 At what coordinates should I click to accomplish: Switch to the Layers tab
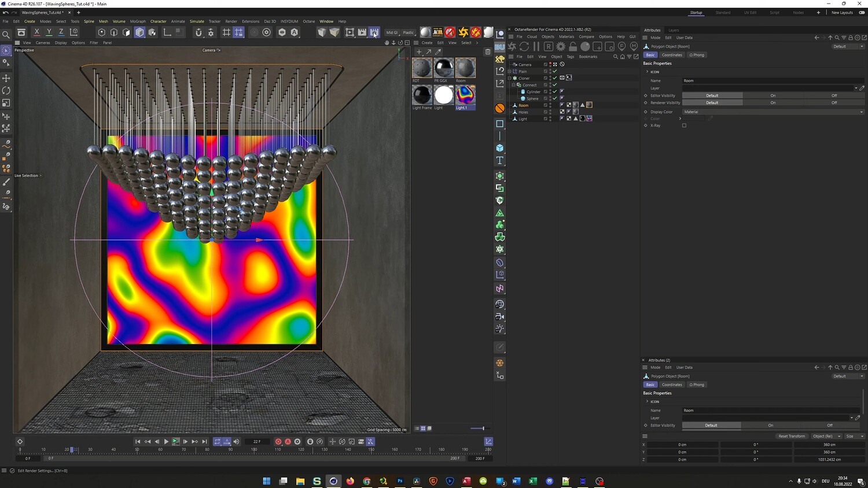[674, 30]
